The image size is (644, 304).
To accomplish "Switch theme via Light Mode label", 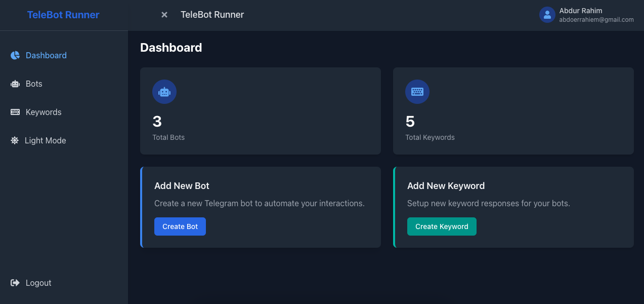I will click(x=46, y=140).
